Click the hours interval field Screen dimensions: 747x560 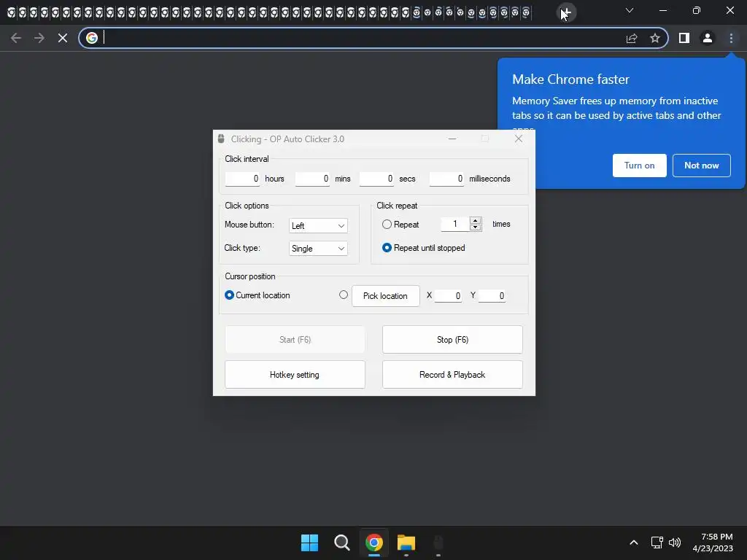[x=242, y=179]
